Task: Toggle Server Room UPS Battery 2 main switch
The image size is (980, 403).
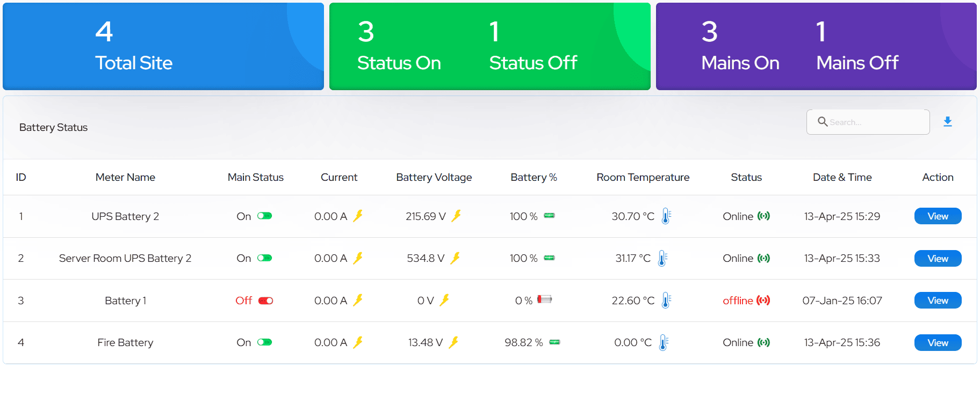Action: click(x=265, y=258)
